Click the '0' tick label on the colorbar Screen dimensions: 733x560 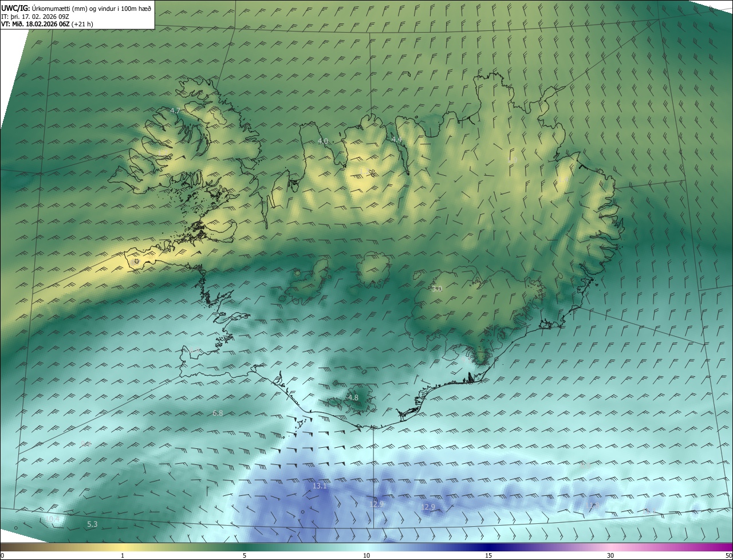point(2,555)
